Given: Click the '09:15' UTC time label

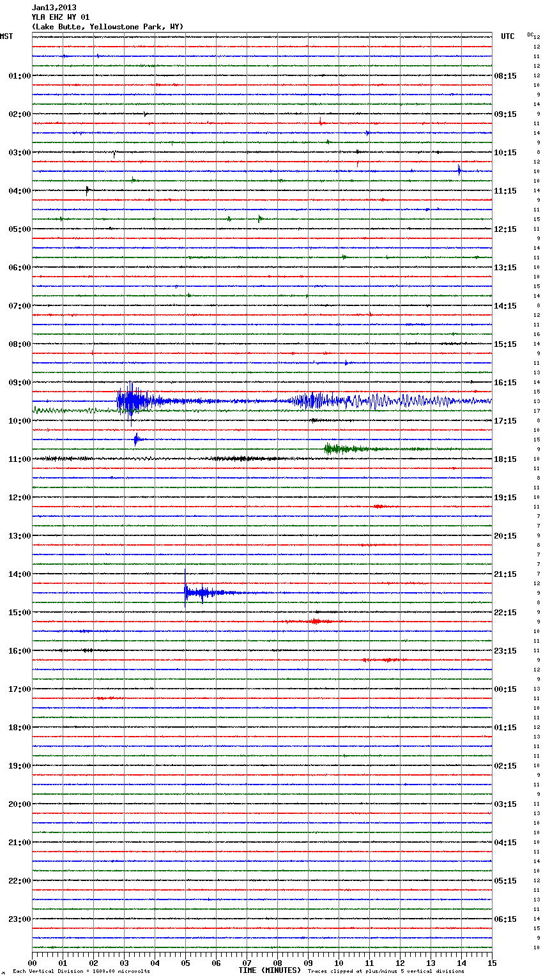Looking at the screenshot, I should click(x=505, y=114).
